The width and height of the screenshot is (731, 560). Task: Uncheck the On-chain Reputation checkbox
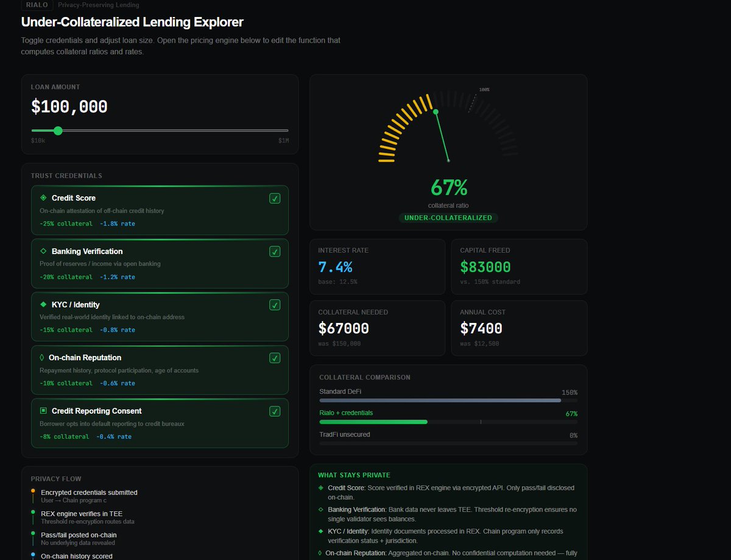click(275, 358)
